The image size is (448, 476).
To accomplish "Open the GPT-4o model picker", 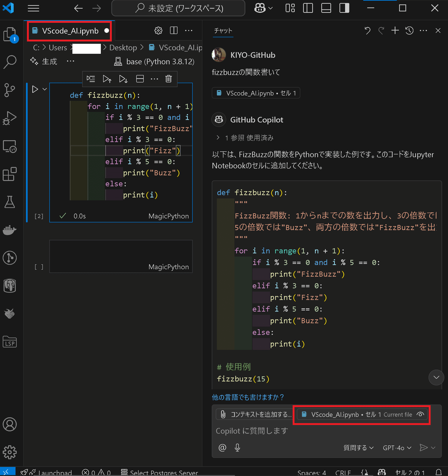I will click(x=397, y=448).
